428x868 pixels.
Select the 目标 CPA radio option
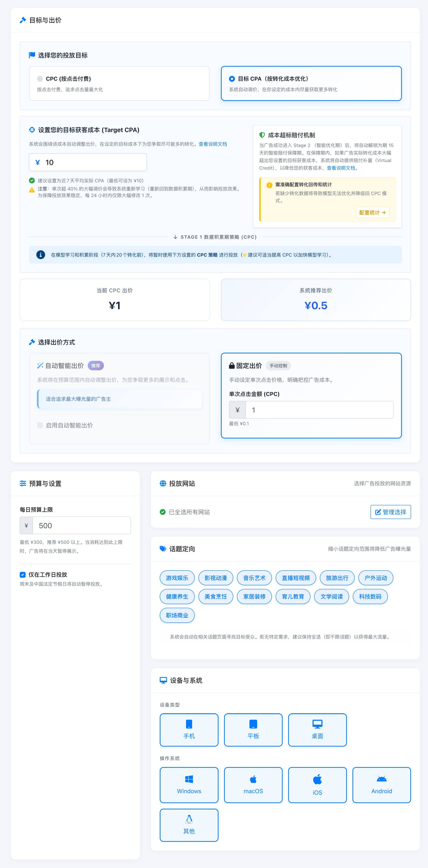coord(232,79)
